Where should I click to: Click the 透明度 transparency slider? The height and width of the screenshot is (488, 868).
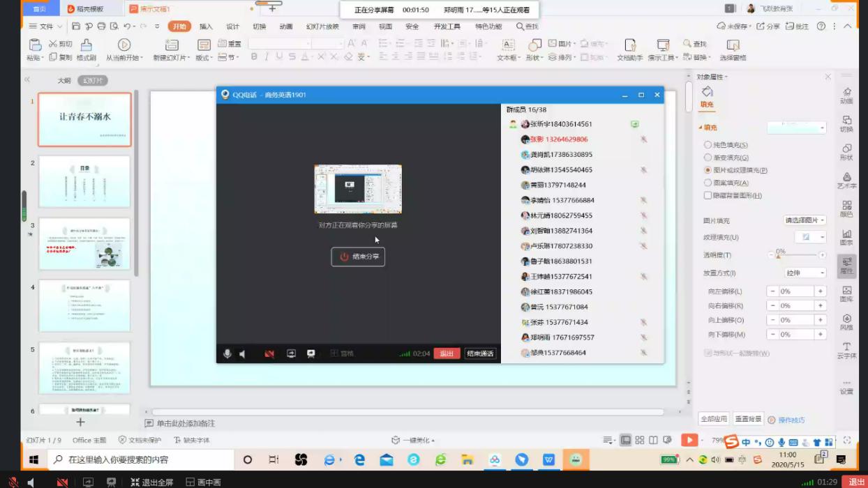[x=799, y=256]
